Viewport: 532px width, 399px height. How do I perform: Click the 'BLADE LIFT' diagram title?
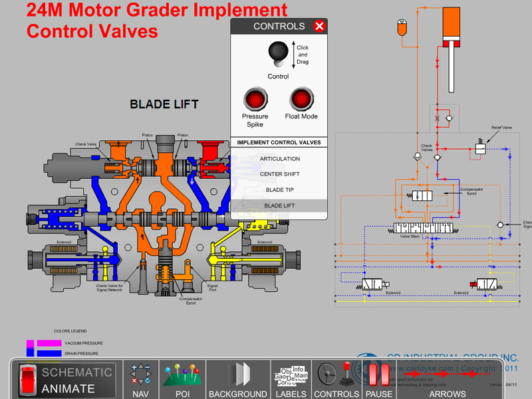click(x=164, y=104)
